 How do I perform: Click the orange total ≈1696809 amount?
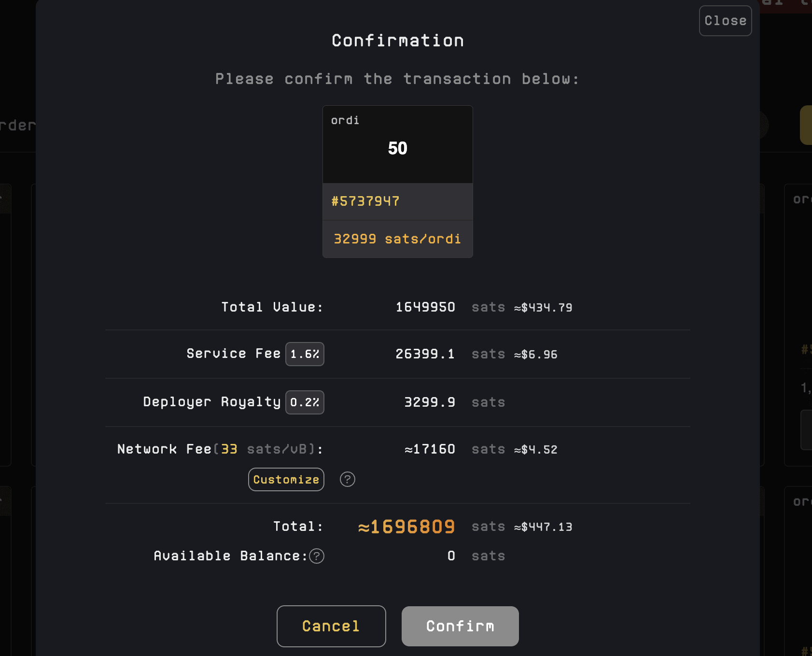(406, 527)
